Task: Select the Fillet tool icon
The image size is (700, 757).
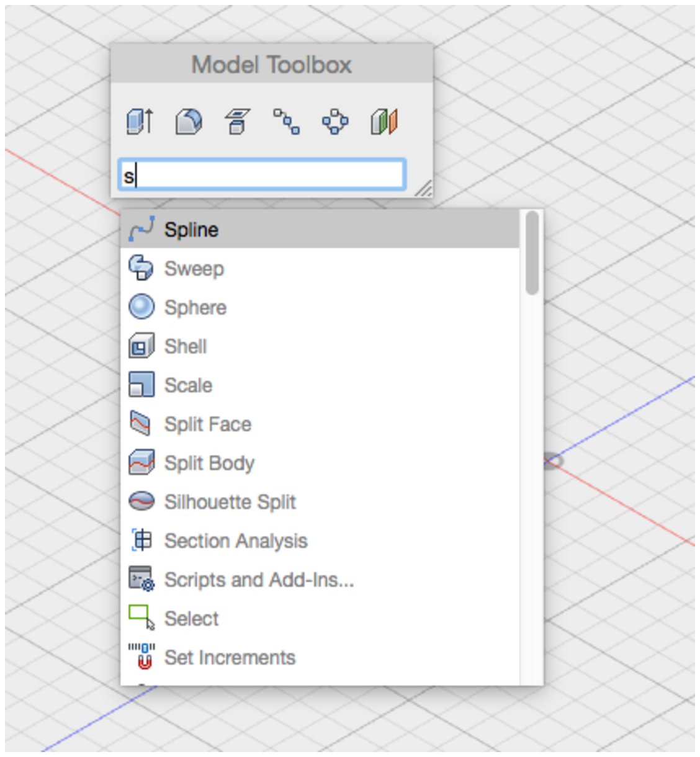Action: coord(189,121)
